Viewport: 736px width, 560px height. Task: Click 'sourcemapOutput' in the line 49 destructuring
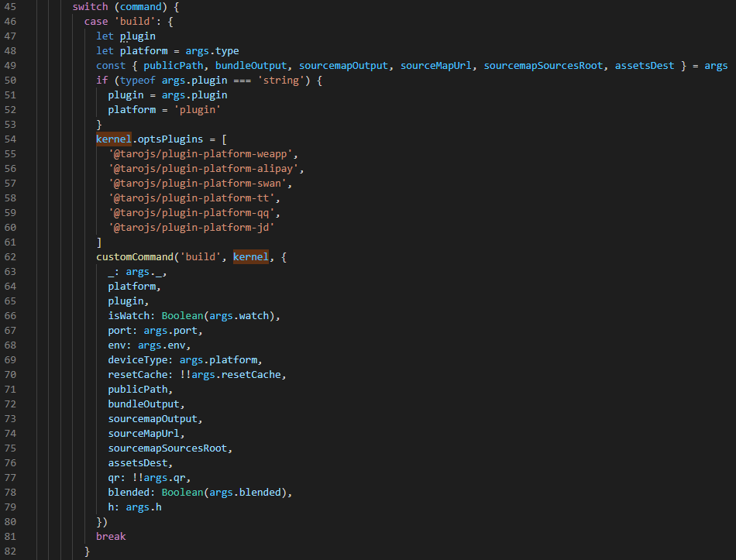coord(343,66)
